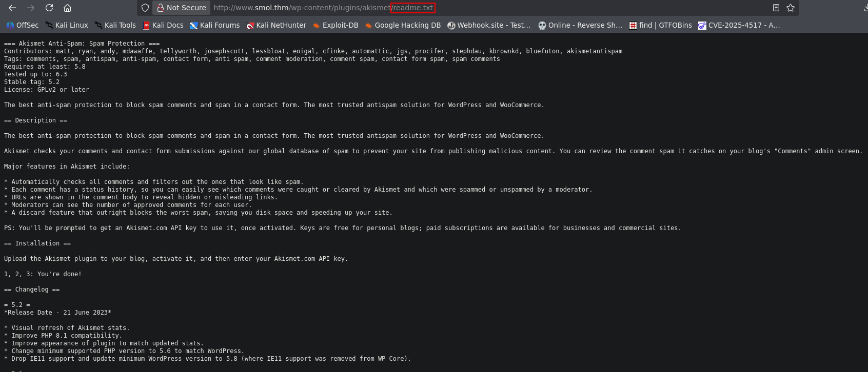Open the downloads panel icon
The height and width of the screenshot is (372, 868).
coord(865,8)
